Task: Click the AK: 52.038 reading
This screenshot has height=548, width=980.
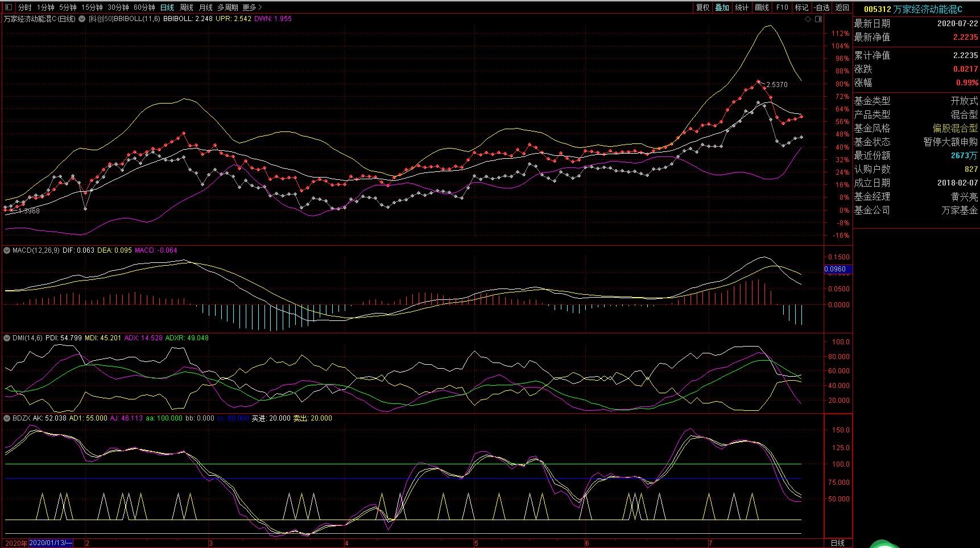Action: click(x=49, y=418)
